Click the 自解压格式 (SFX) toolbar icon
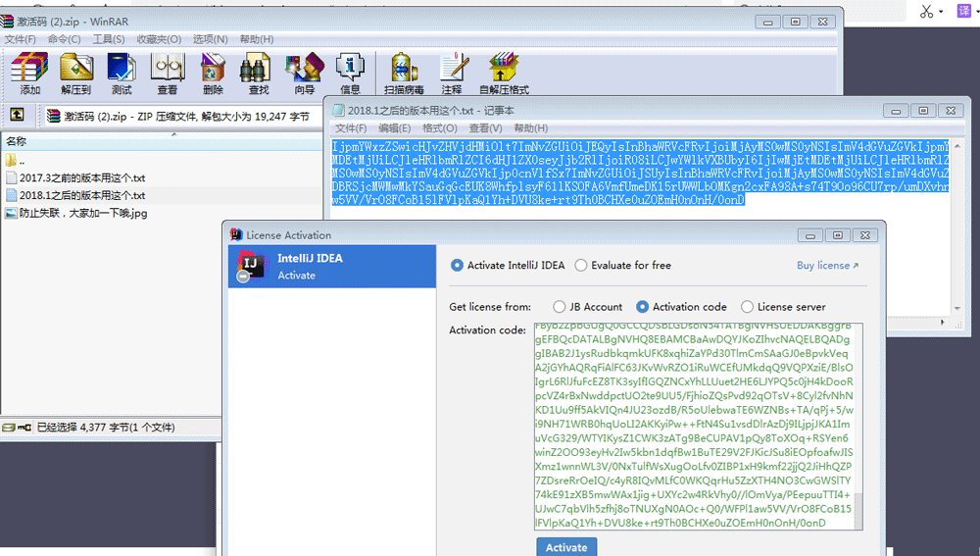This screenshot has width=980, height=556. pos(504,74)
